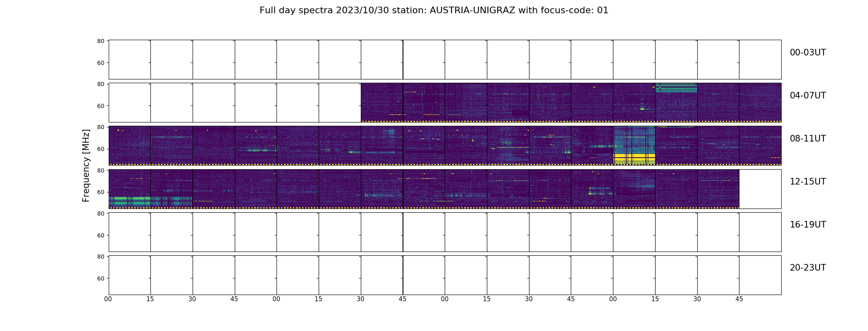Click the '20-23UT' row label
Screen dimensions: 868x331
point(808,268)
